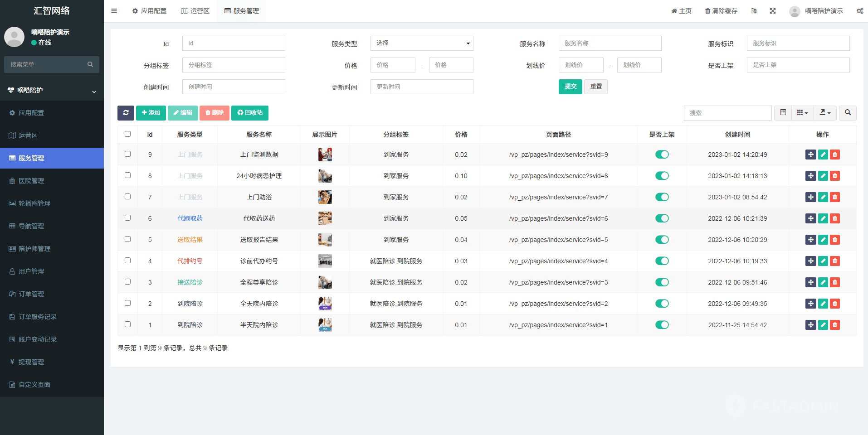
Task: Switch to the 运营区 tab
Action: [x=195, y=11]
